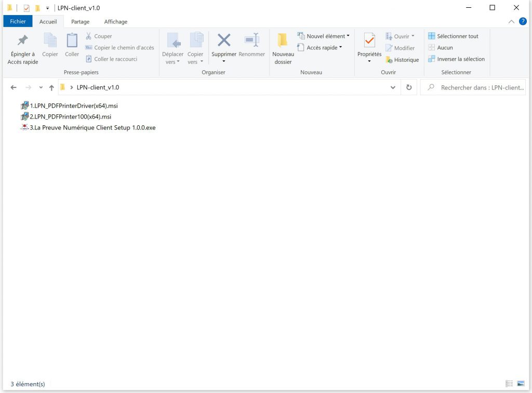Click title bar properties checkmark icon

click(x=26, y=8)
